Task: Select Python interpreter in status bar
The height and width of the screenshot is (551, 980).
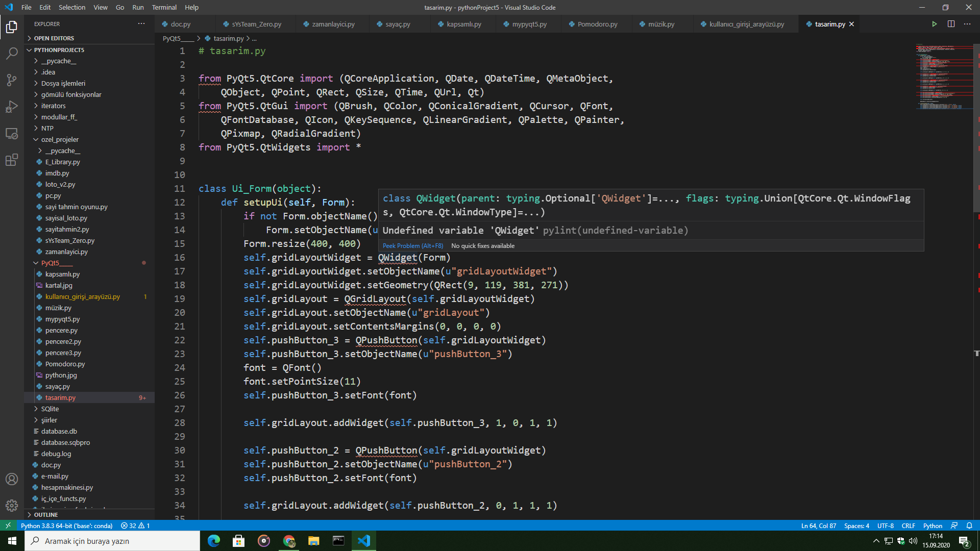Action: pyautogui.click(x=66, y=525)
